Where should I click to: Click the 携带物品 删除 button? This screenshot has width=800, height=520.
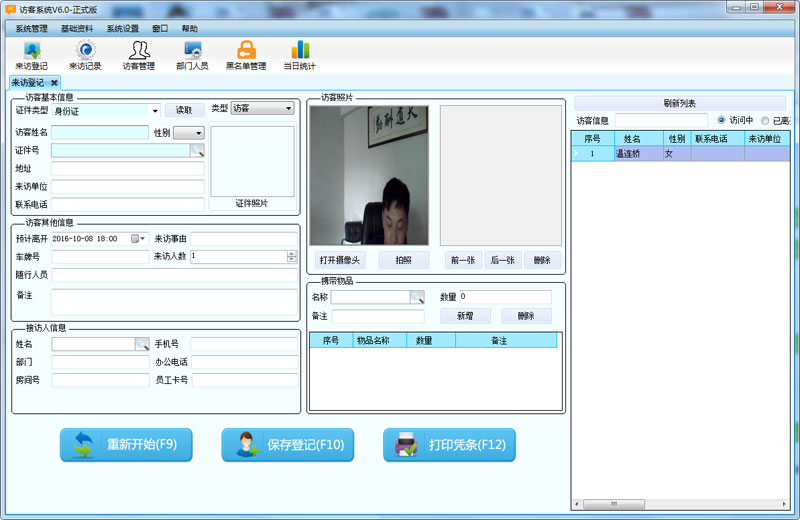click(526, 316)
